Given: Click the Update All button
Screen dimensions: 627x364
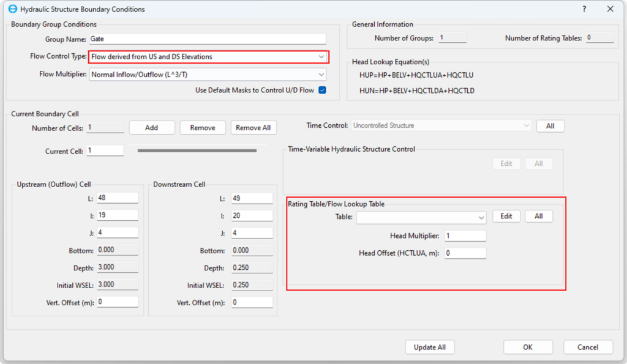Looking at the screenshot, I should point(430,347).
